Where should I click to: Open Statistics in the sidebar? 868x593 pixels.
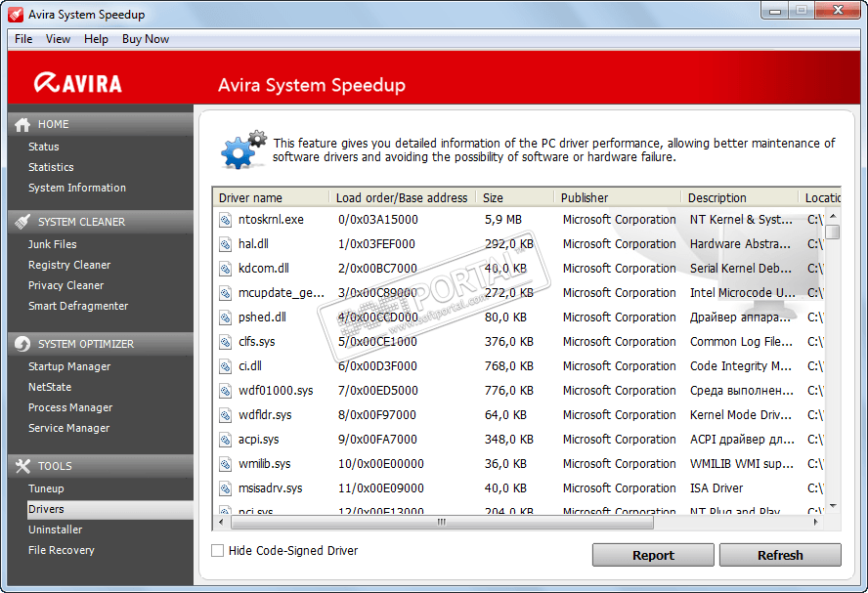coord(51,167)
